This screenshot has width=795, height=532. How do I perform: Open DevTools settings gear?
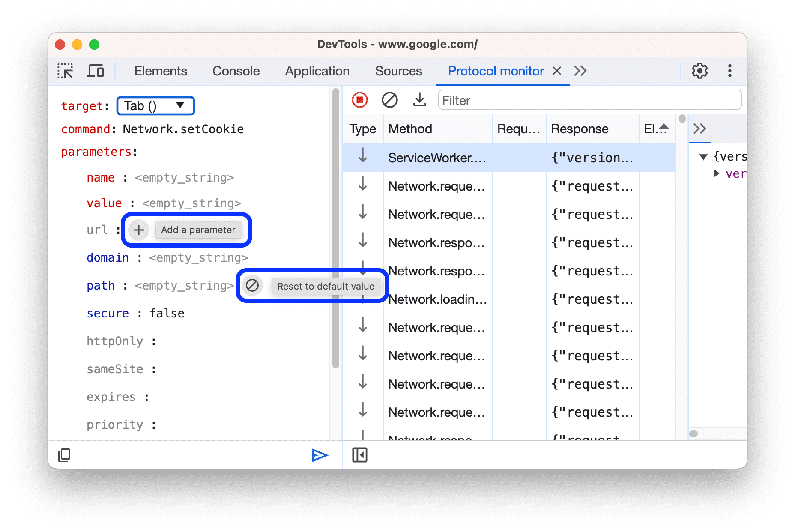700,71
